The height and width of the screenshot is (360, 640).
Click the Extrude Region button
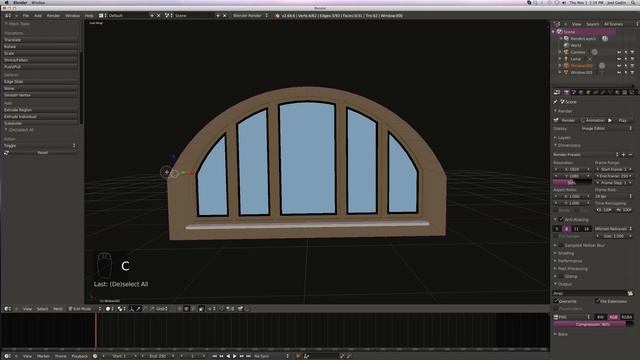pos(40,110)
